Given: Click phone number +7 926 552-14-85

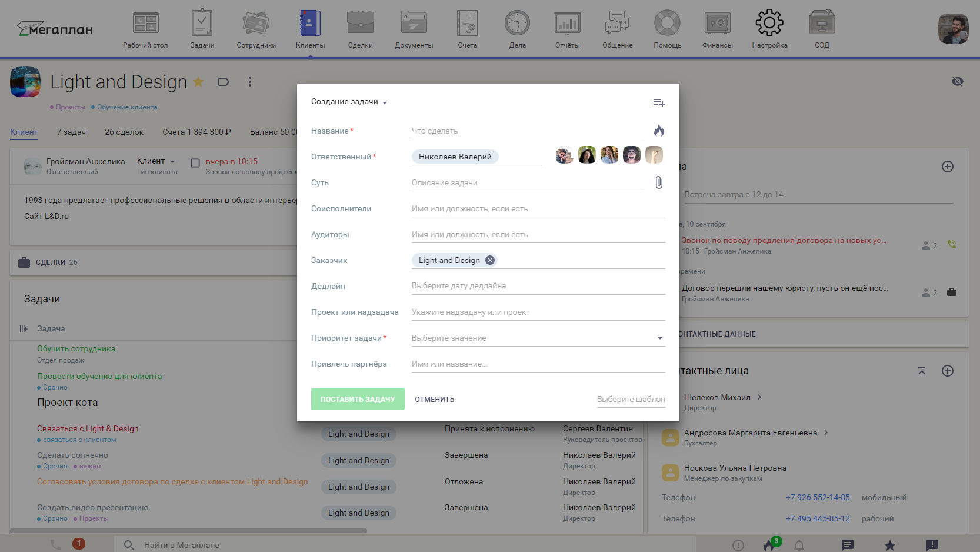Looking at the screenshot, I should (818, 497).
